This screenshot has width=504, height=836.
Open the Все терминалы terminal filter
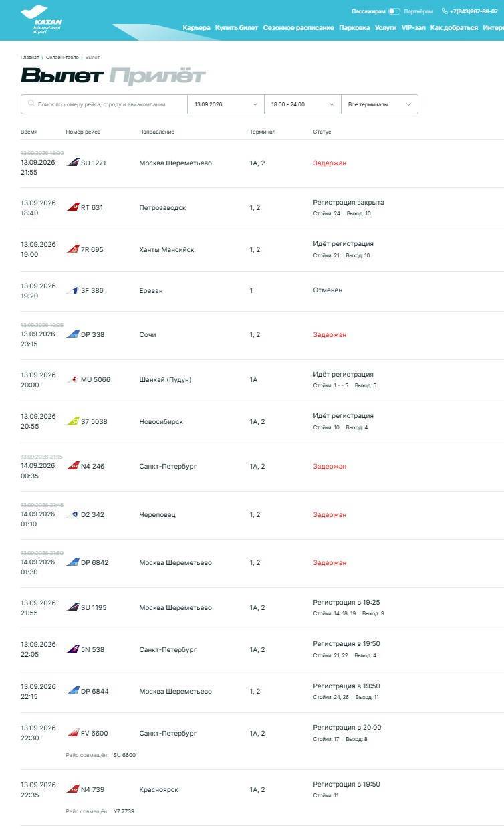point(380,104)
